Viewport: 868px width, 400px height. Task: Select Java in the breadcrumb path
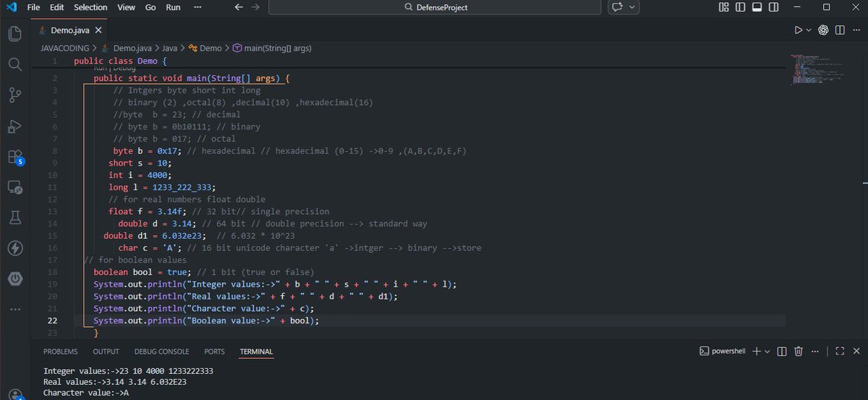(x=168, y=48)
